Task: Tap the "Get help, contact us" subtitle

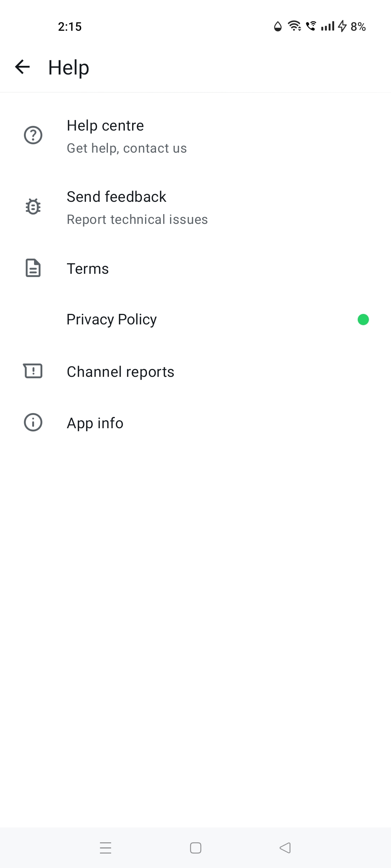Action: click(127, 148)
